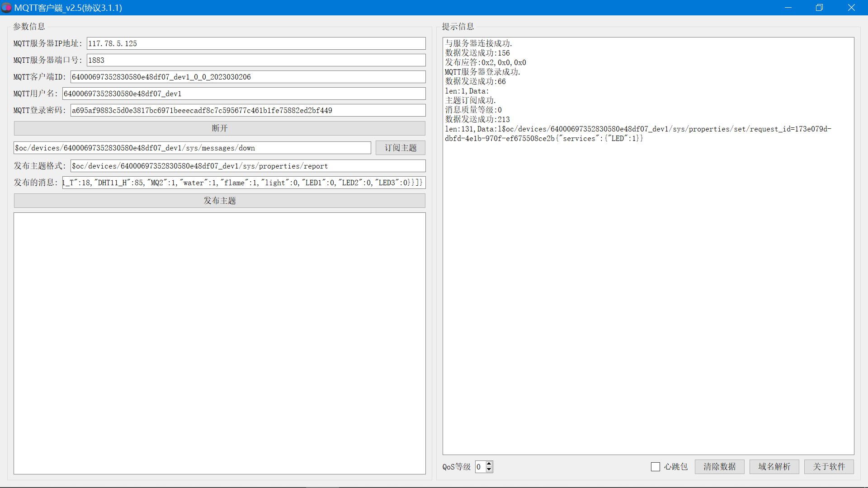Click the MQTT client app icon in title bar
Image resolution: width=868 pixels, height=488 pixels.
point(6,8)
